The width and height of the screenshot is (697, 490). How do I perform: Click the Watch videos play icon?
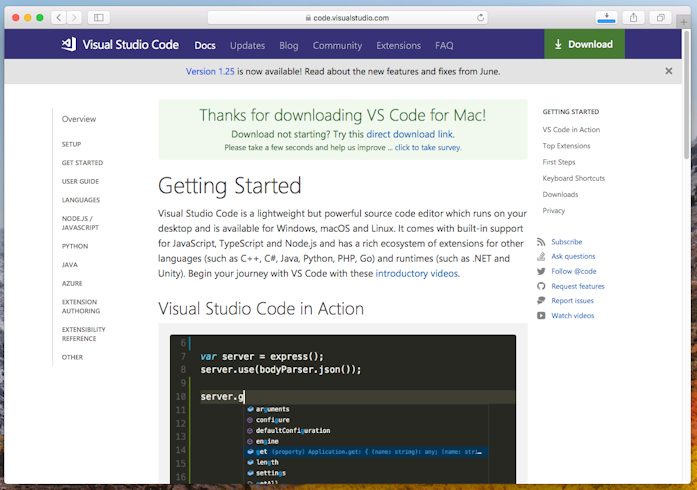(541, 316)
